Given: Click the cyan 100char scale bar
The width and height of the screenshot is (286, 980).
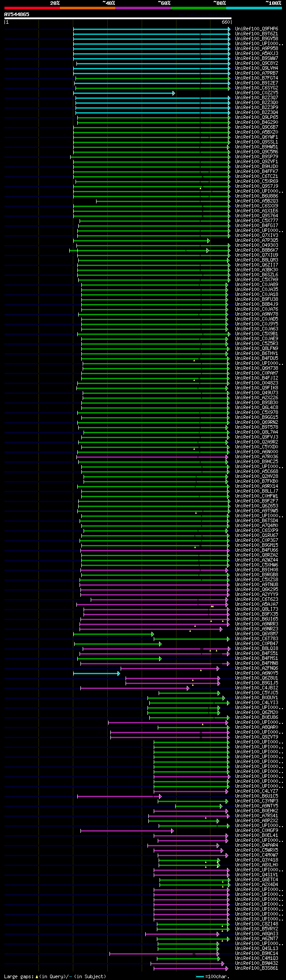Looking at the screenshot, I should coord(200,976).
